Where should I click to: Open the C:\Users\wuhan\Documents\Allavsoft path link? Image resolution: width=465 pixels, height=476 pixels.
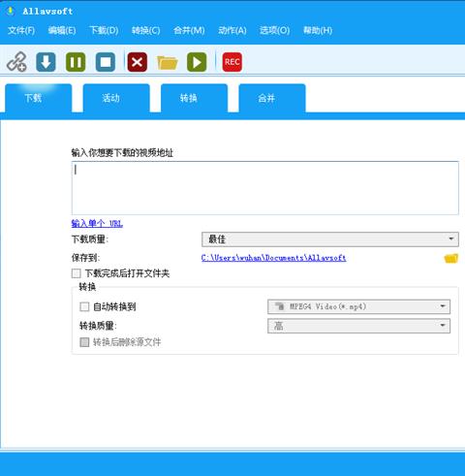(274, 258)
